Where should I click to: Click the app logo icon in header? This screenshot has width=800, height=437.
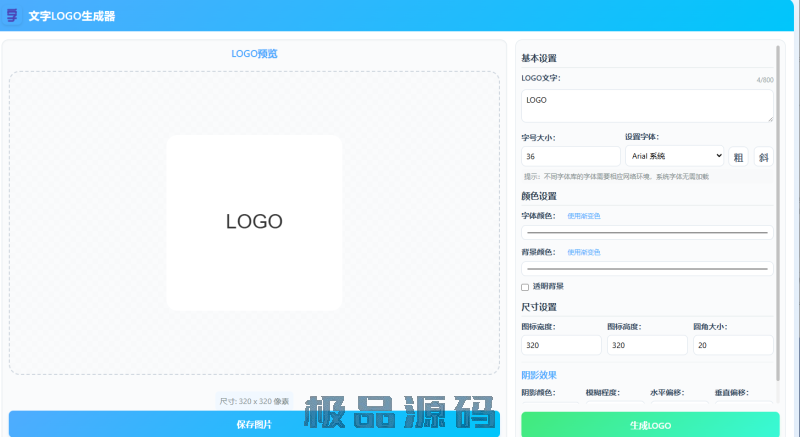pyautogui.click(x=12, y=16)
